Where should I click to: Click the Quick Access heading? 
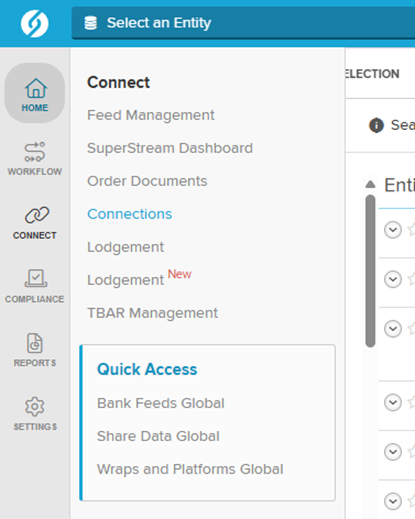click(147, 370)
